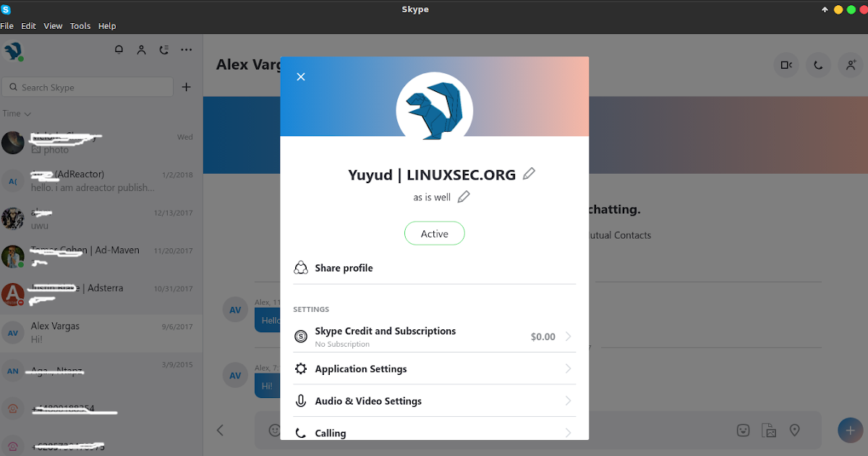Viewport: 868px width, 456px height.
Task: Edit the display name with the pencil icon
Action: pyautogui.click(x=529, y=174)
